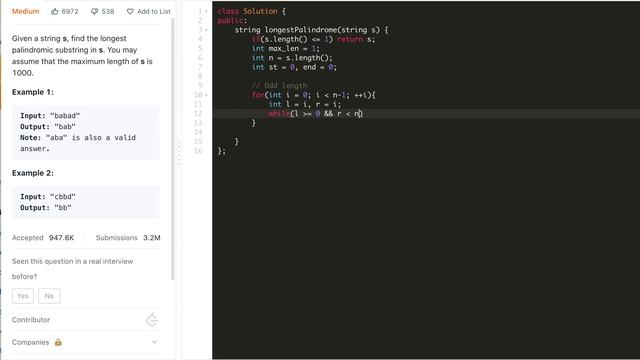Image resolution: width=640 pixels, height=360 pixels.
Task: Place cursor in the while(l >= 0 line
Action: (x=316, y=113)
